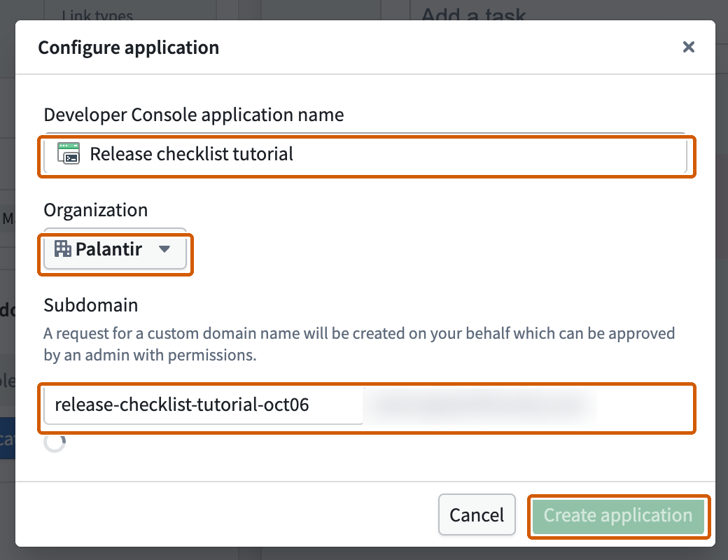Click the Developer Console application name label
The height and width of the screenshot is (560, 728).
pyautogui.click(x=194, y=115)
